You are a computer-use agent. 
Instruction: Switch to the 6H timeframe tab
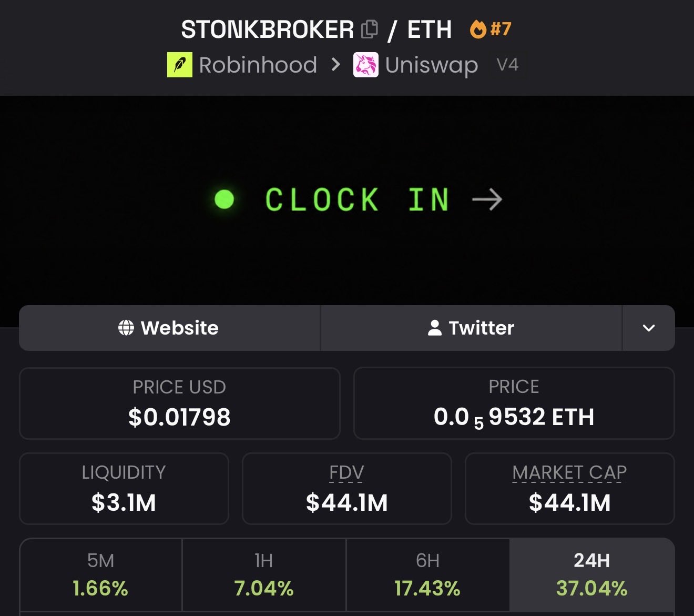427,574
